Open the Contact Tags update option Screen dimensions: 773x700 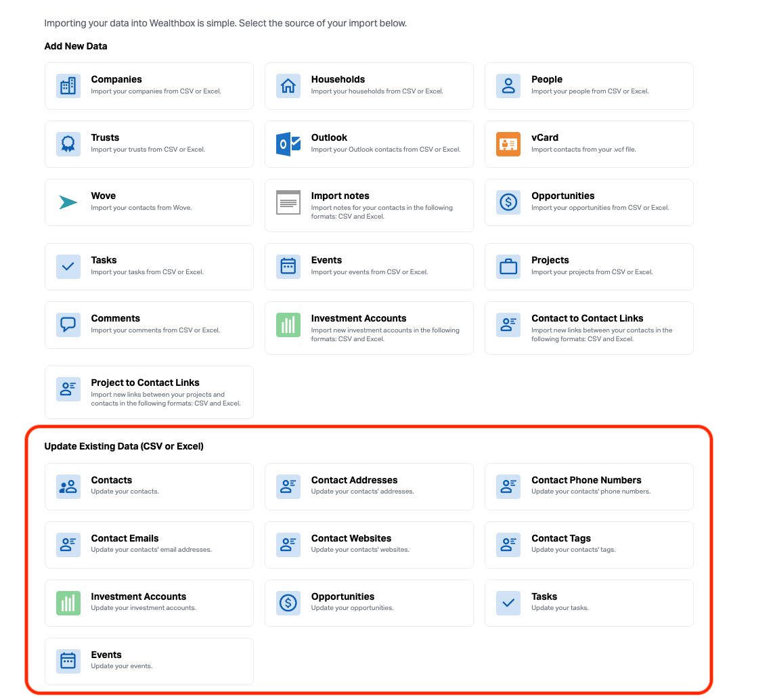(x=588, y=544)
